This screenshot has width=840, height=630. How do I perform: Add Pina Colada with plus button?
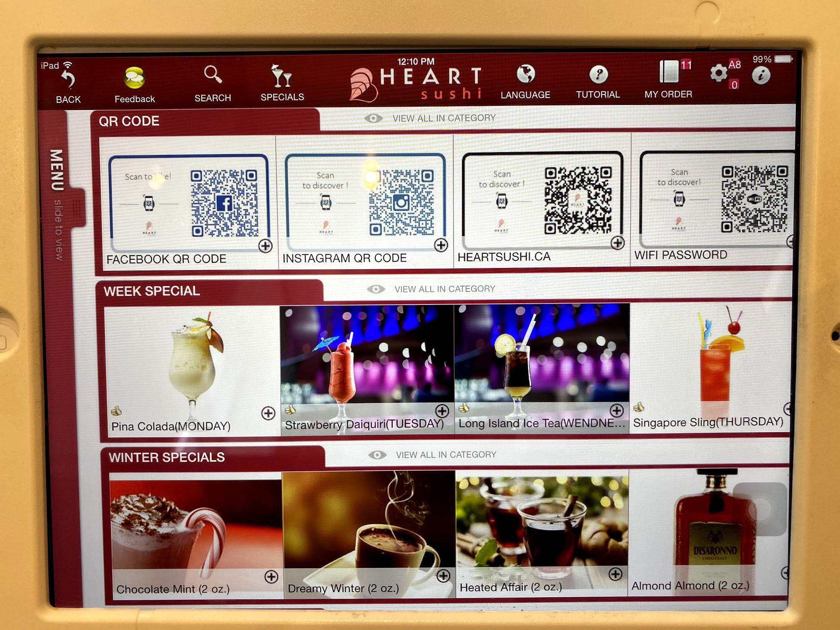click(x=268, y=413)
